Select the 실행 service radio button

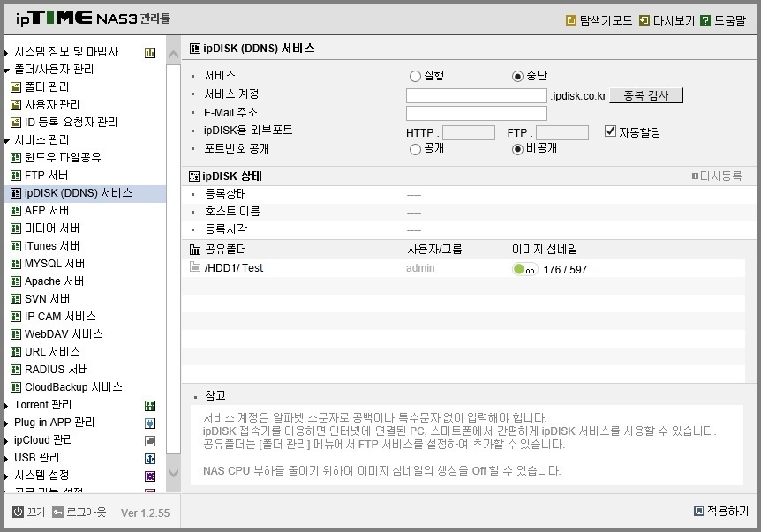(415, 76)
